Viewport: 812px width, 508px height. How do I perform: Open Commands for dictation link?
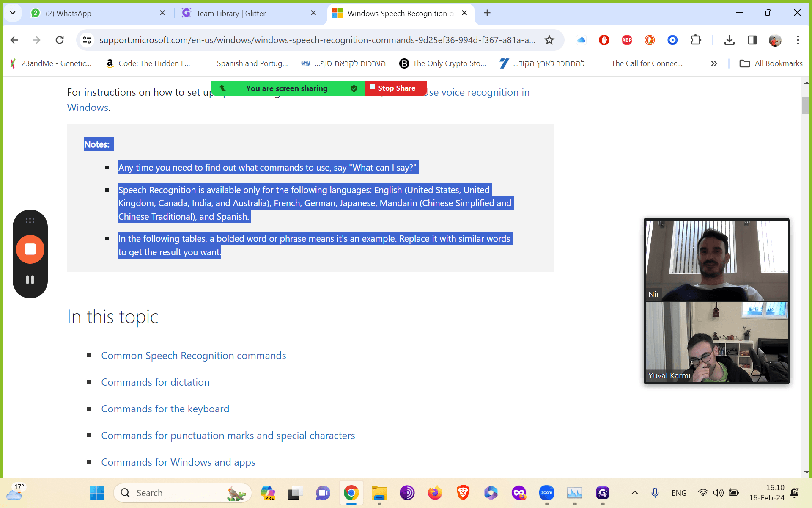155,382
